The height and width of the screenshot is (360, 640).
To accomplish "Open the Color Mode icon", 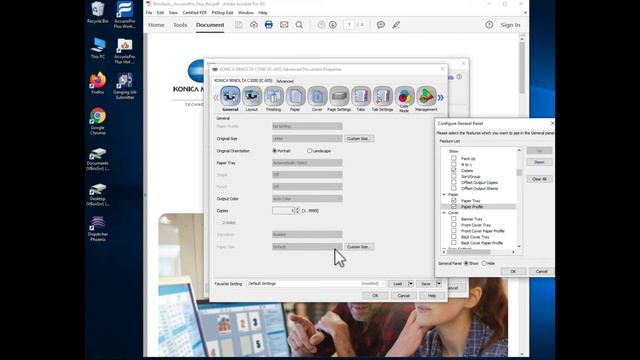I will [404, 96].
